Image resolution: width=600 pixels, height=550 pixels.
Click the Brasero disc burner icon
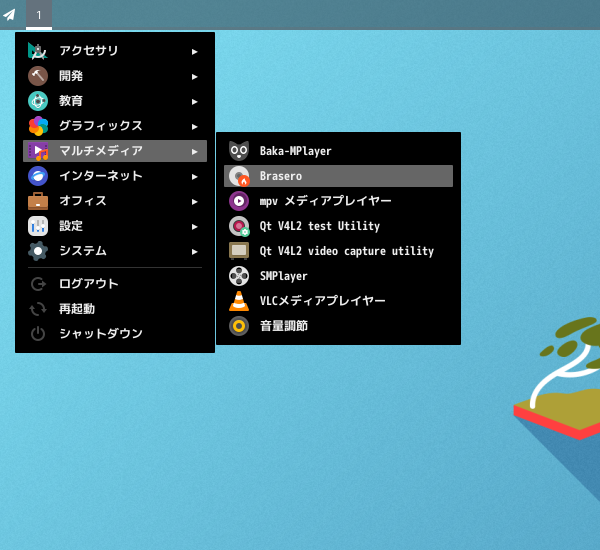coord(239,176)
